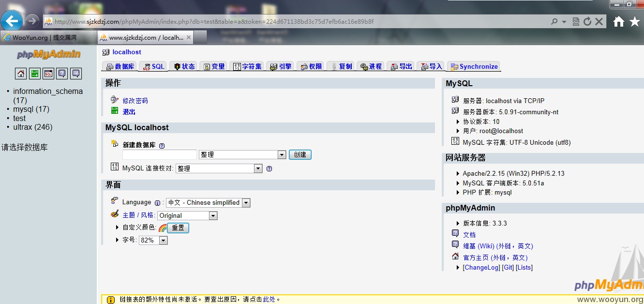Expand the new database 整理 collation dropdown

click(x=242, y=155)
